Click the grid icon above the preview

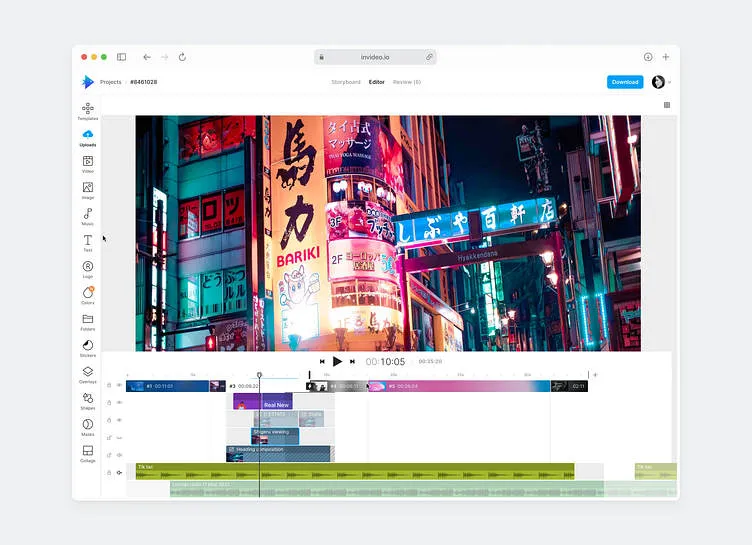click(x=667, y=105)
